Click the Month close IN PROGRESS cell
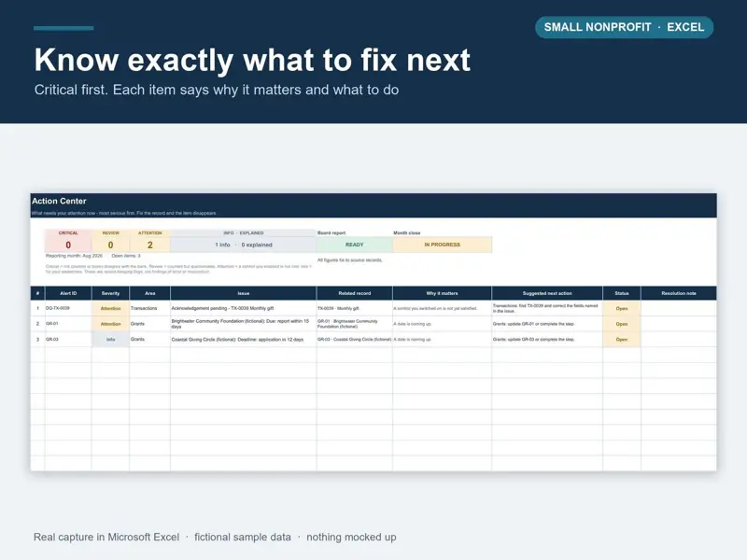747x560 pixels. click(442, 245)
